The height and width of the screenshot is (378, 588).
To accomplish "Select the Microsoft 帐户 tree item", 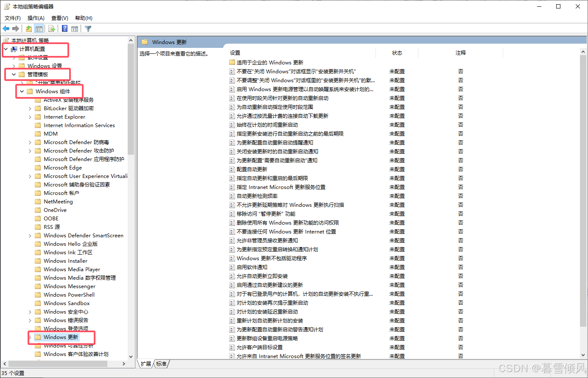I will tap(61, 193).
